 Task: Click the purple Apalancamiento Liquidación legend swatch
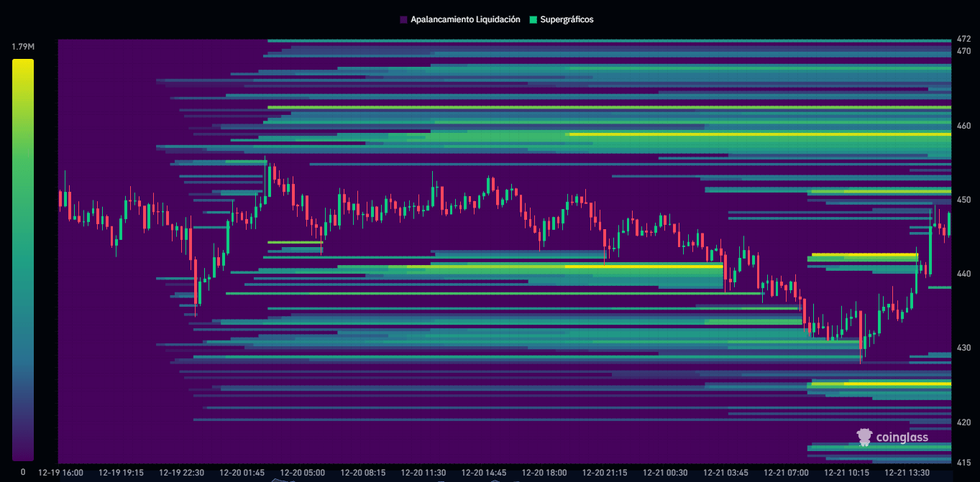[403, 20]
